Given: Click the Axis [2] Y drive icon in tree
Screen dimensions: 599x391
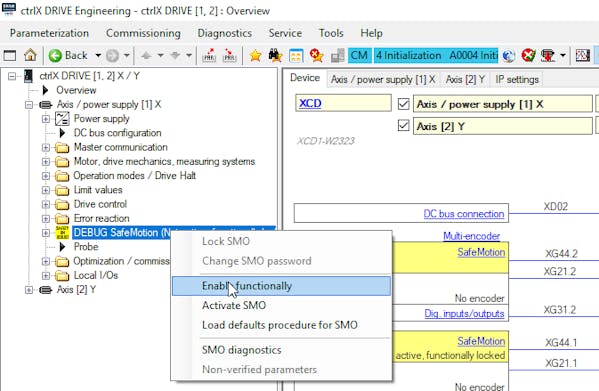Looking at the screenshot, I should (45, 290).
